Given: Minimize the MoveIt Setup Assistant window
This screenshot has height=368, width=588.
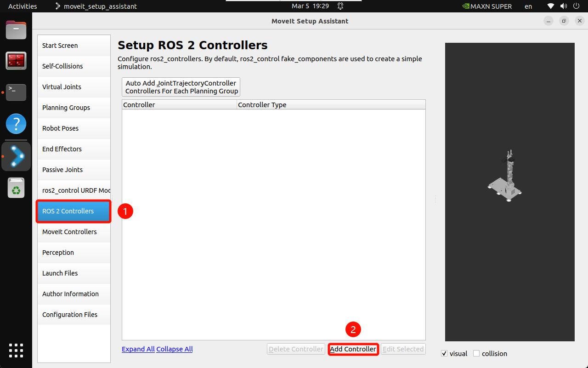Looking at the screenshot, I should coord(548,21).
